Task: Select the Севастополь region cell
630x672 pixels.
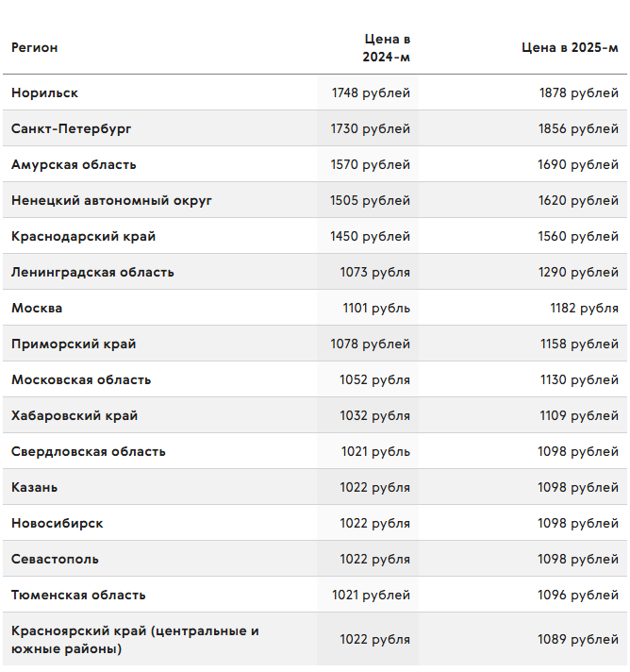Action: [x=55, y=560]
